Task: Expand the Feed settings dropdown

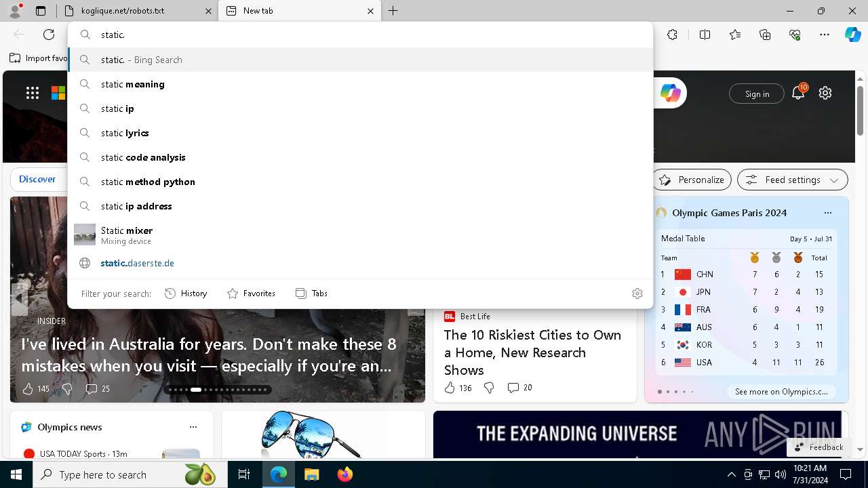Action: point(793,180)
